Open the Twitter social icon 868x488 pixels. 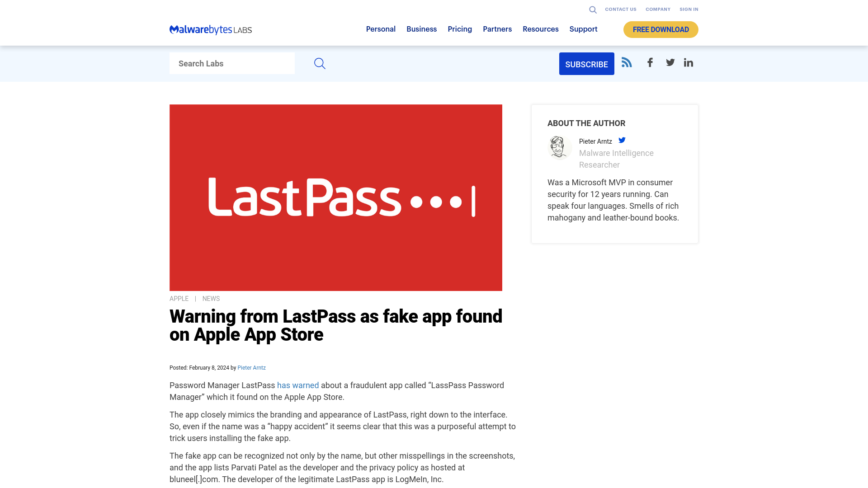(x=670, y=62)
